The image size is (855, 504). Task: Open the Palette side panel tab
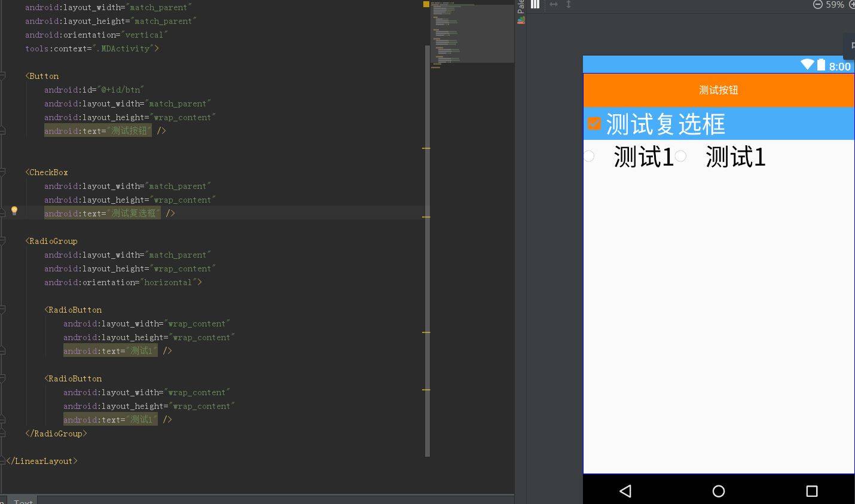[521, 7]
